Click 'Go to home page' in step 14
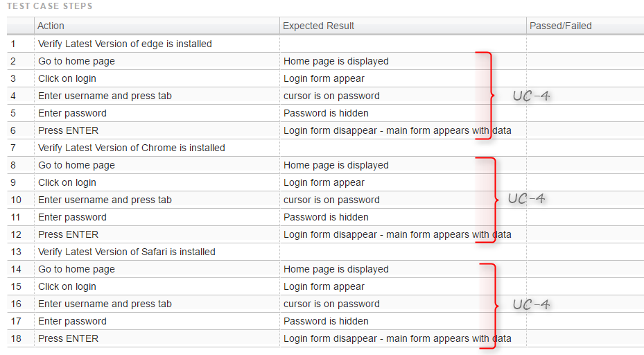The image size is (644, 355). click(76, 269)
